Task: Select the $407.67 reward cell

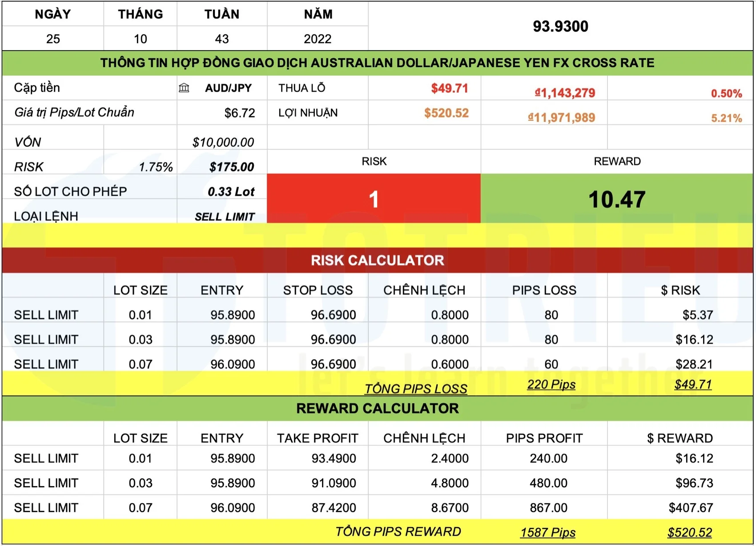Action: point(691,507)
